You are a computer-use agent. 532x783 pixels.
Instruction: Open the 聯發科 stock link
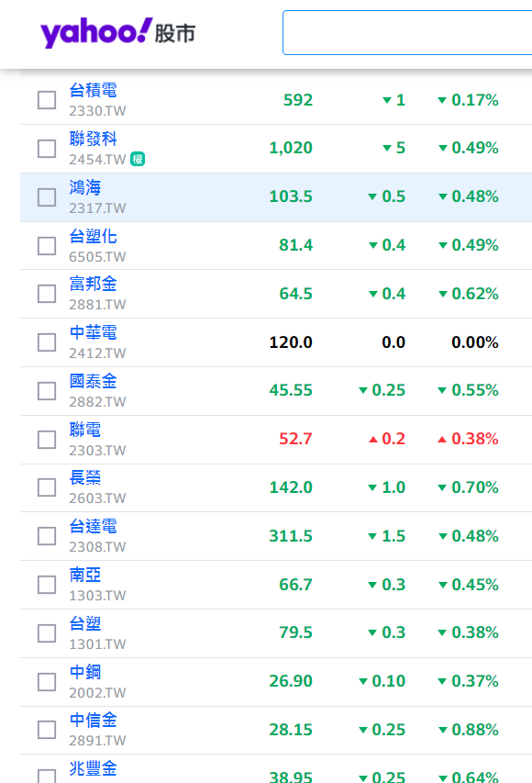93,139
